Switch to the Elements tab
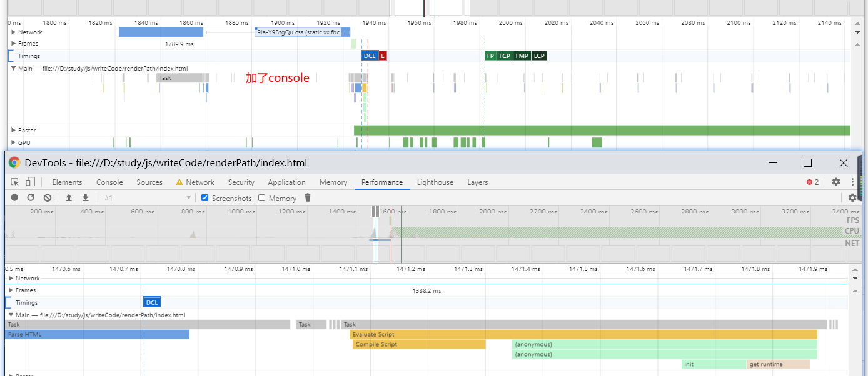This screenshot has height=376, width=868. [67, 182]
